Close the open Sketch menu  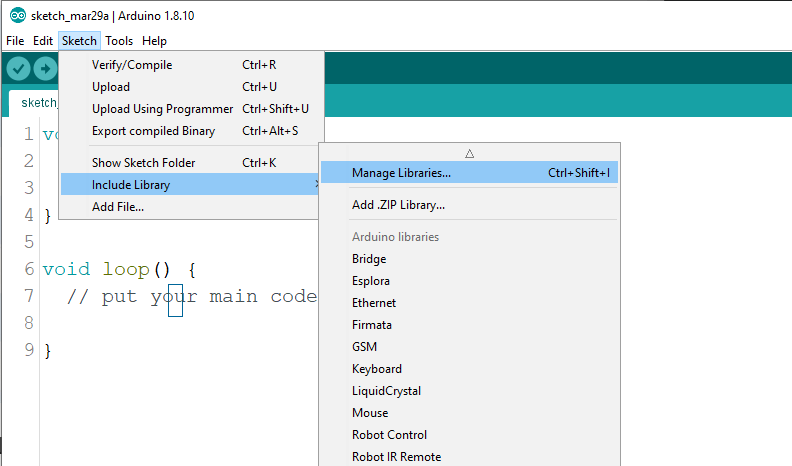(x=79, y=41)
